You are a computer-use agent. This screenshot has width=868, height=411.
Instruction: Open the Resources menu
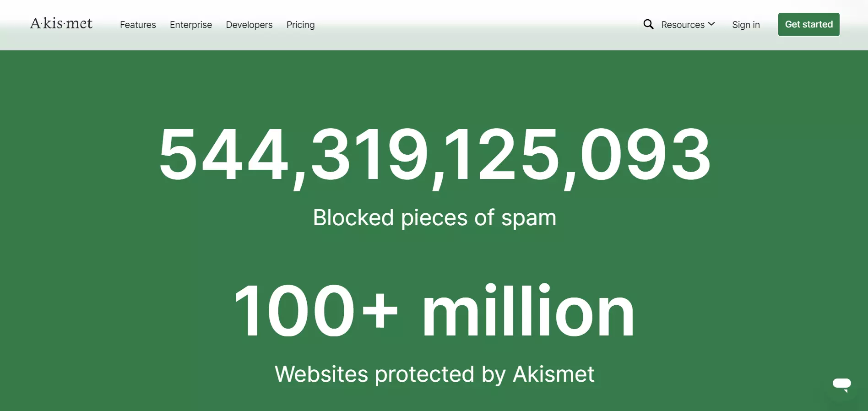point(688,25)
